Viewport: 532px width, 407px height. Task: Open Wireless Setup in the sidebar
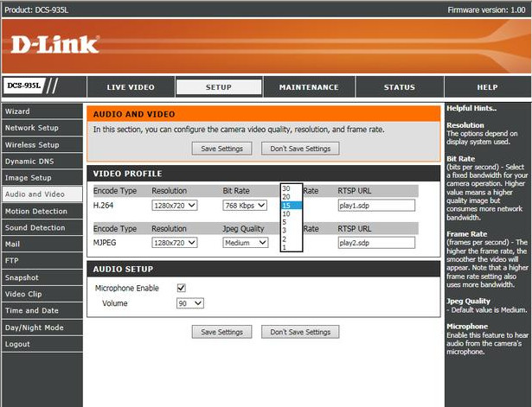[x=42, y=144]
